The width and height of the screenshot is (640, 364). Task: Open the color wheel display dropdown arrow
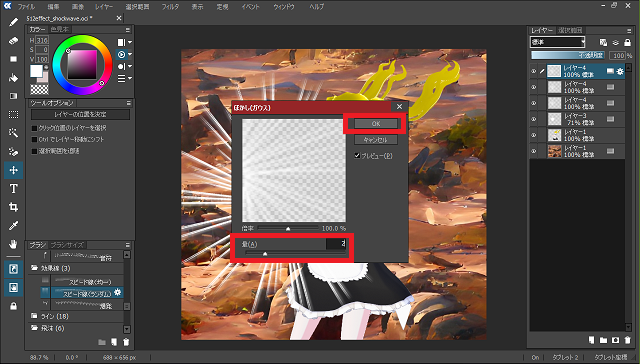130,54
